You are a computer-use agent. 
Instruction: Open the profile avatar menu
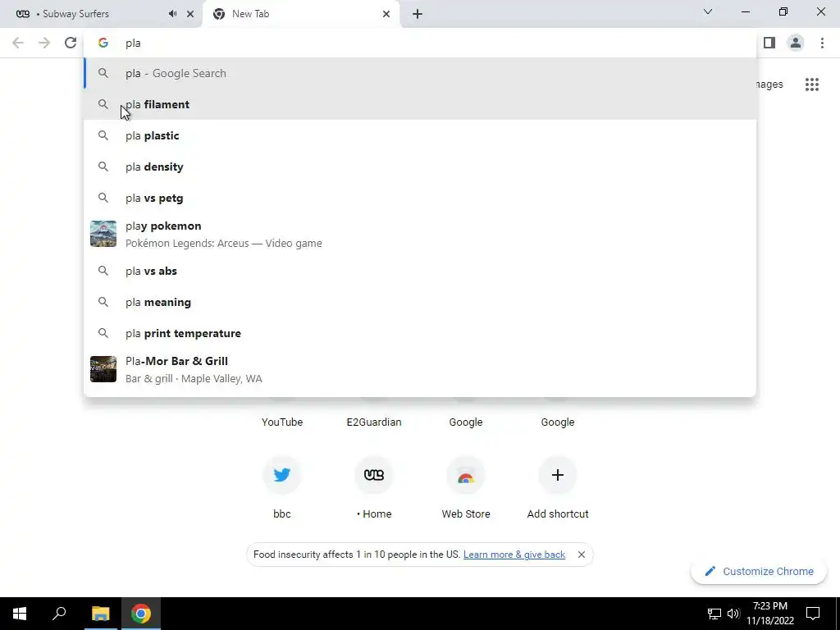(796, 43)
